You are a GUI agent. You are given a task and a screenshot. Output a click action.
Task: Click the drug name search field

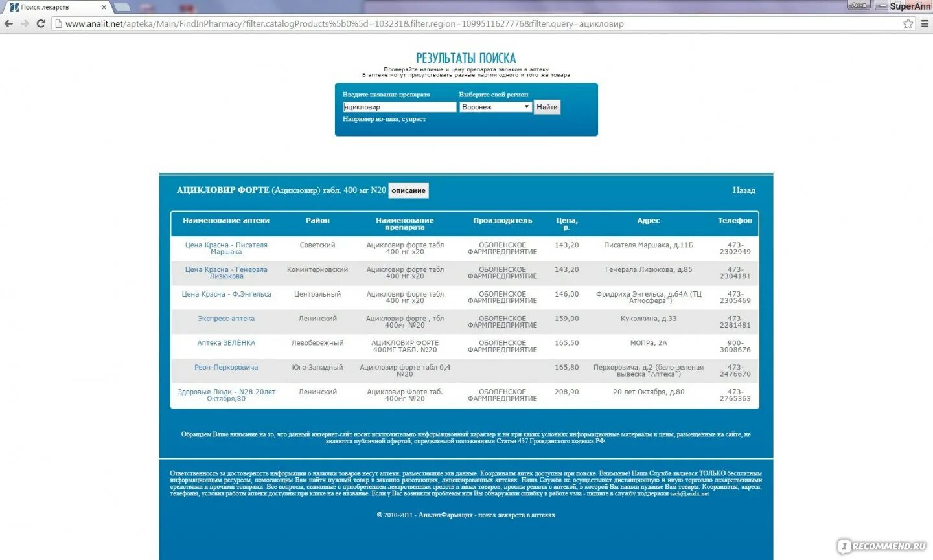coord(399,107)
